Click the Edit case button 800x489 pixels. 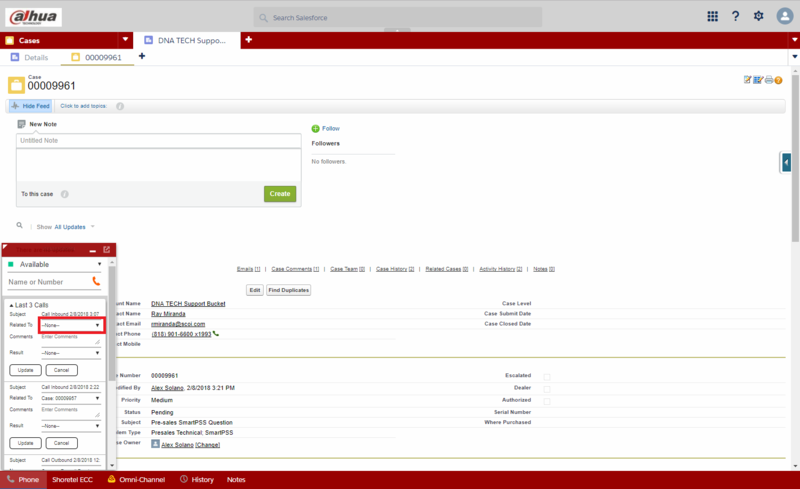pos(255,290)
